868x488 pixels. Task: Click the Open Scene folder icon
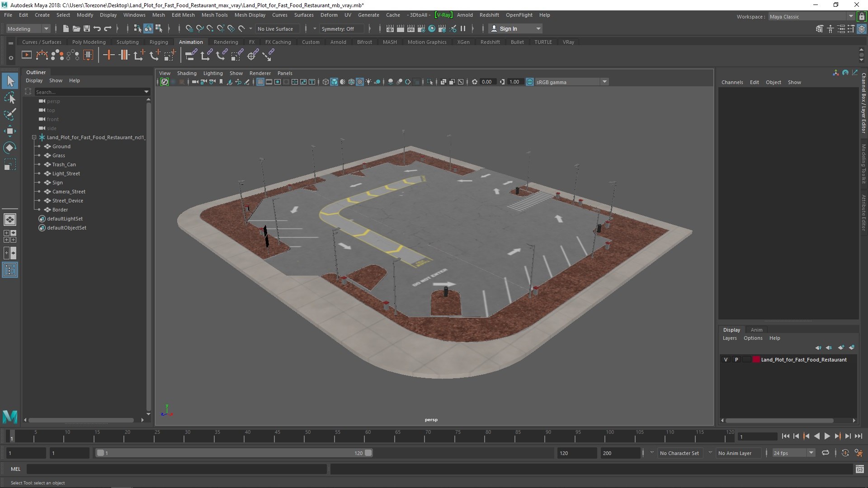click(x=76, y=29)
